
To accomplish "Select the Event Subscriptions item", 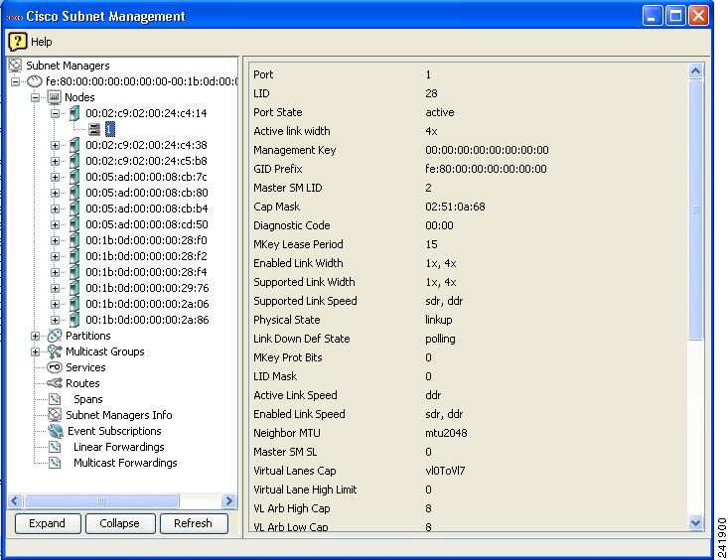I will click(x=114, y=431).
